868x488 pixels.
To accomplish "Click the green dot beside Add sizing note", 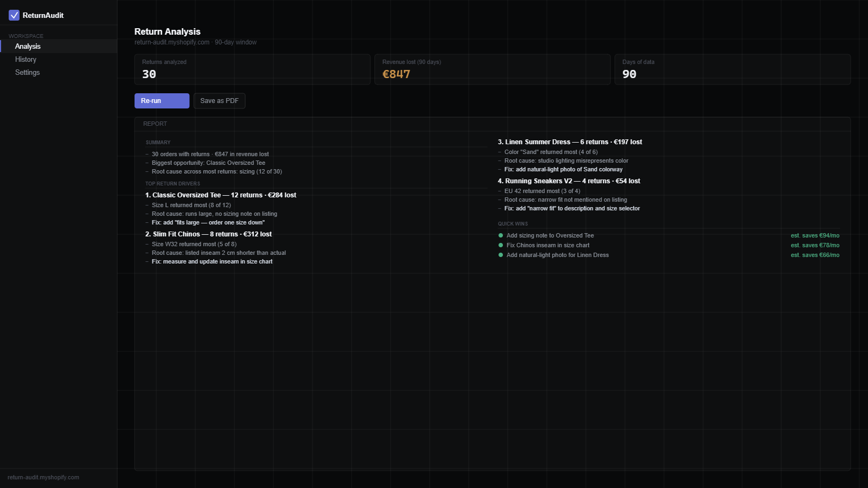I will coord(501,235).
